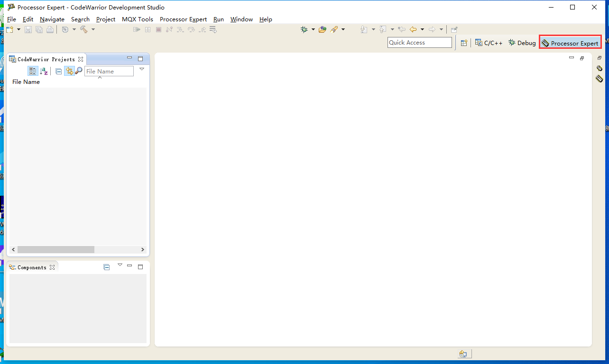Click the Open folder with globe icon
Viewport: 609px width, 364px height.
pos(323,29)
